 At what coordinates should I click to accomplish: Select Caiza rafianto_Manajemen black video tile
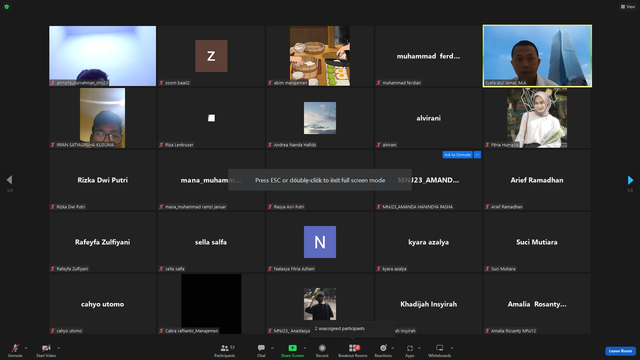[x=211, y=304]
